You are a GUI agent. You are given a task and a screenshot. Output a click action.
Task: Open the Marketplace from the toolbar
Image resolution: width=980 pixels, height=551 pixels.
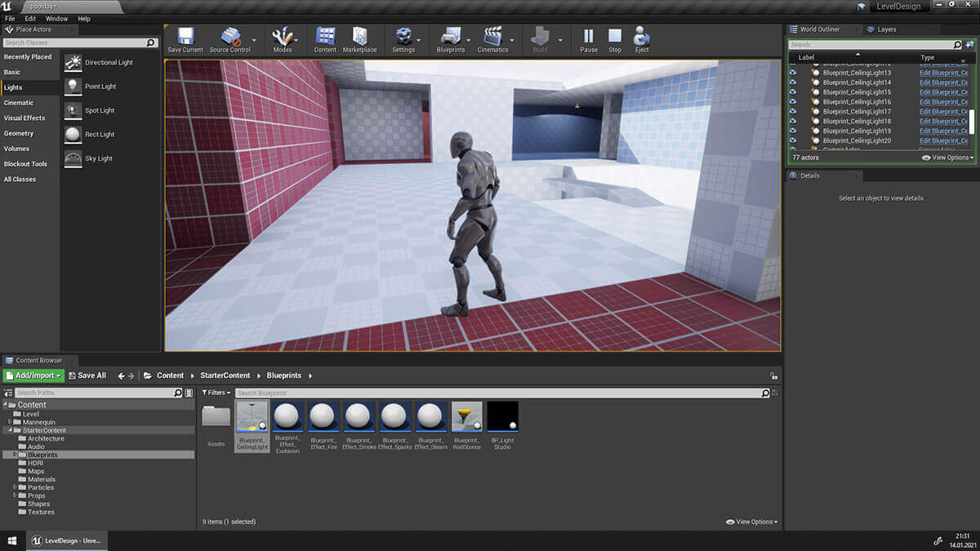click(x=359, y=38)
